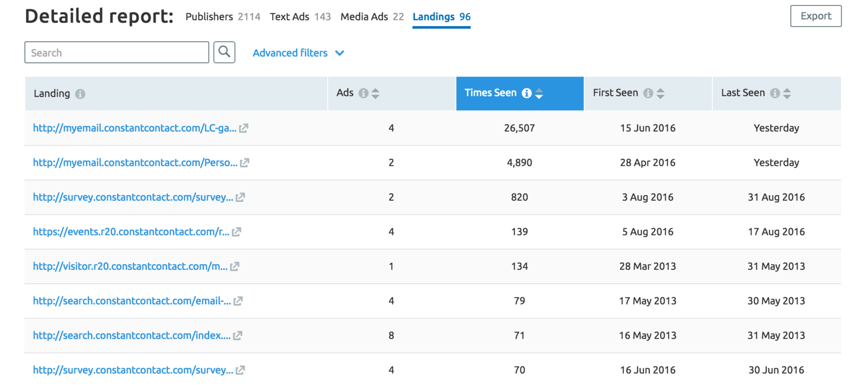This screenshot has width=868, height=387.
Task: Click the 30 Jun 2016 last seen date
Action: pos(776,370)
